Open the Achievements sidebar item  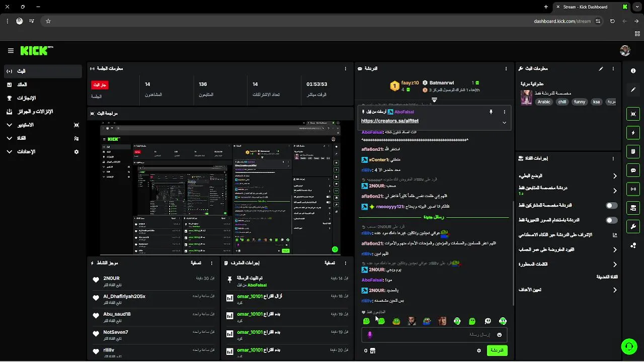(x=43, y=98)
